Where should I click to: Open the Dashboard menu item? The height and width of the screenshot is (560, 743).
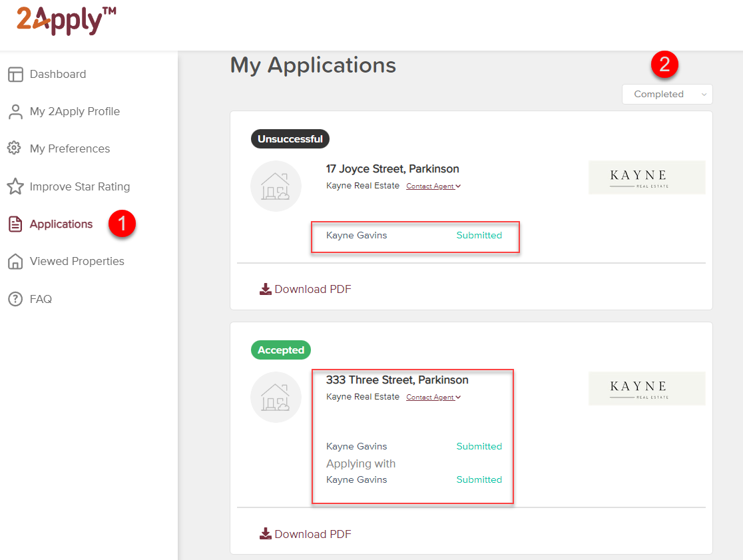click(x=58, y=75)
